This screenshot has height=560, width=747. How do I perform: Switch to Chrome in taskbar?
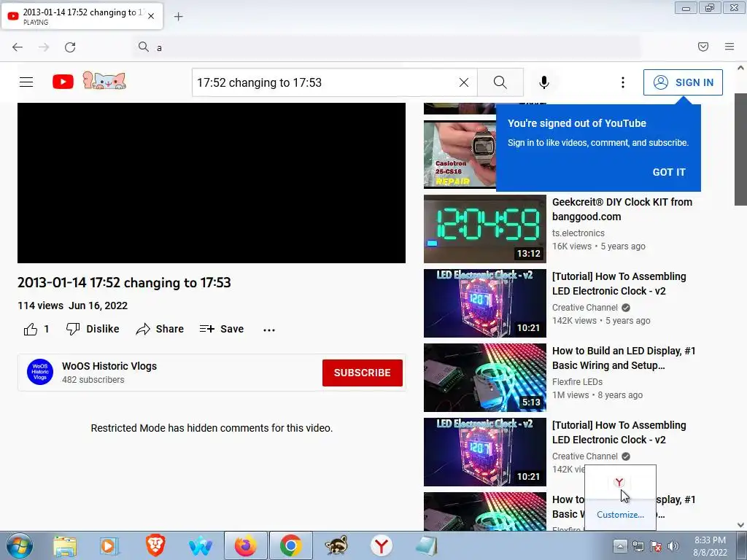pos(291,545)
